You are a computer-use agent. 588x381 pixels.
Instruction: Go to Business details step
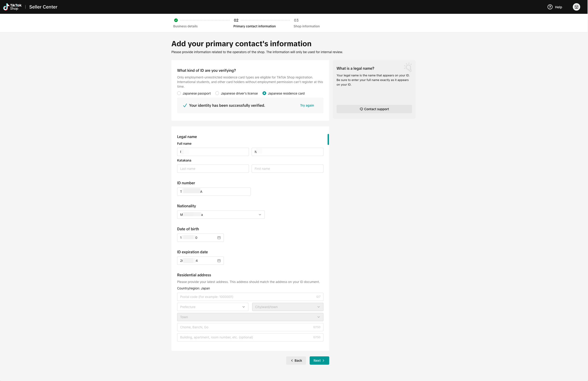(185, 26)
